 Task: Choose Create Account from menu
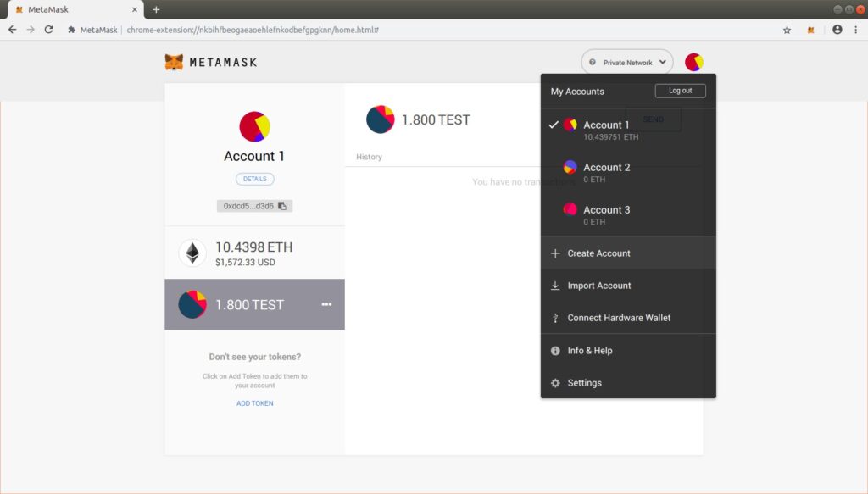coord(598,253)
